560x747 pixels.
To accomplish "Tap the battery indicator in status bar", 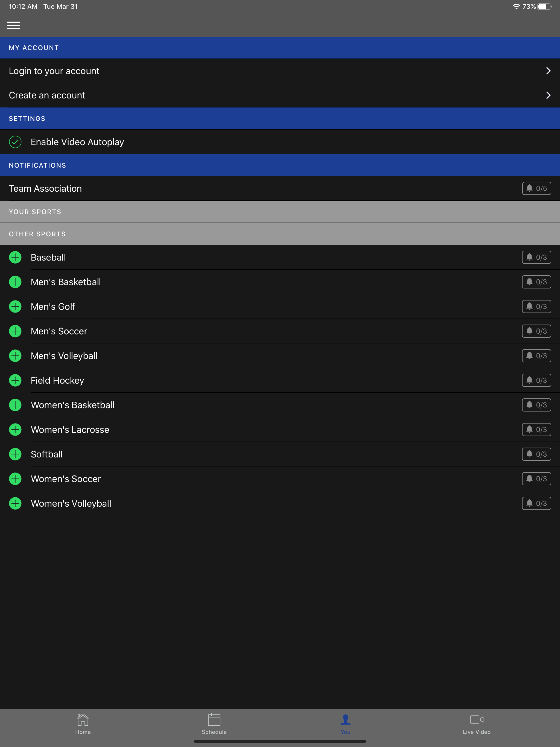I will click(544, 6).
